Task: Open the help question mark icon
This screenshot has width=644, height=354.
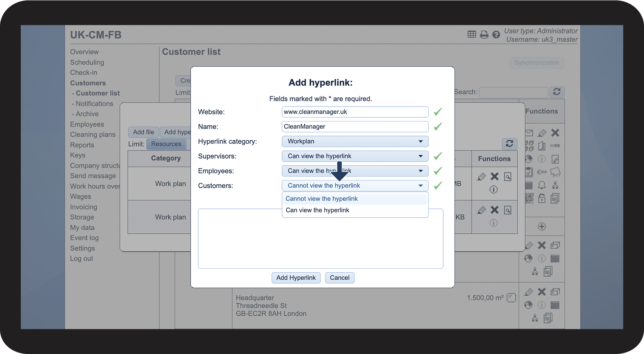Action: pyautogui.click(x=496, y=35)
